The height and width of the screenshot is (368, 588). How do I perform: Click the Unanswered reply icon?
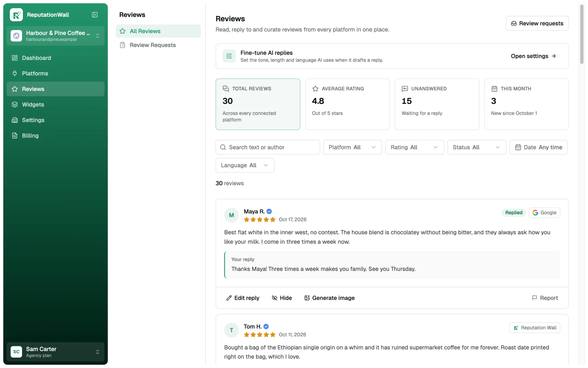(405, 89)
